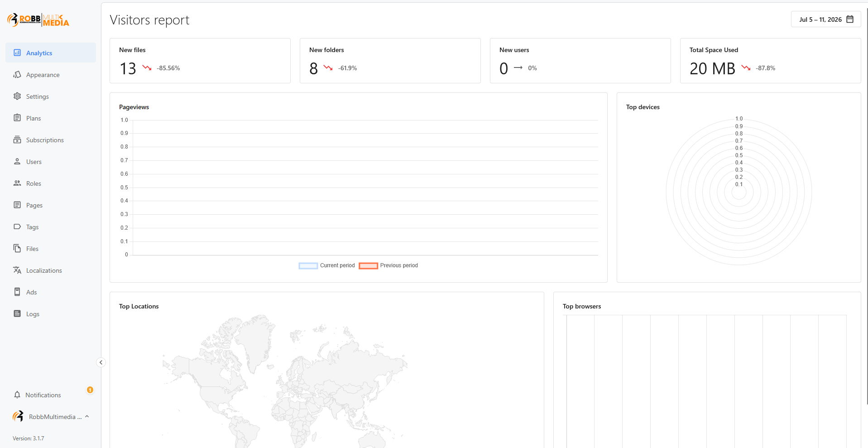Collapse the sidebar with chevron button

tap(101, 362)
